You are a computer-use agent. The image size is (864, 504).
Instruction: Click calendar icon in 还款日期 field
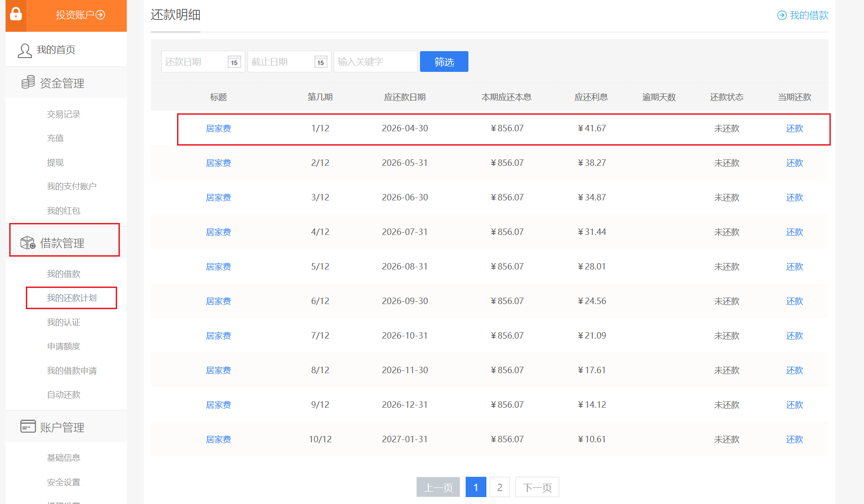[234, 62]
